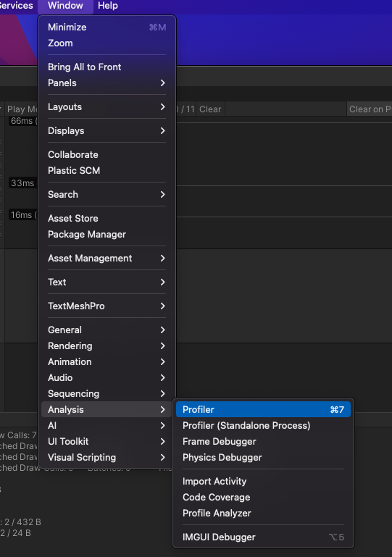Expand the Text submenu
Viewport: 392px width, 557px height.
click(x=107, y=282)
